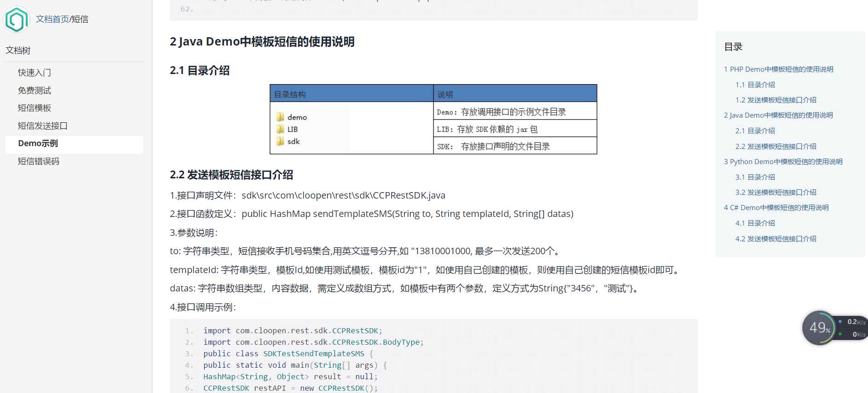
Task: Open the 短信 breadcrumb link
Action: tap(80, 19)
